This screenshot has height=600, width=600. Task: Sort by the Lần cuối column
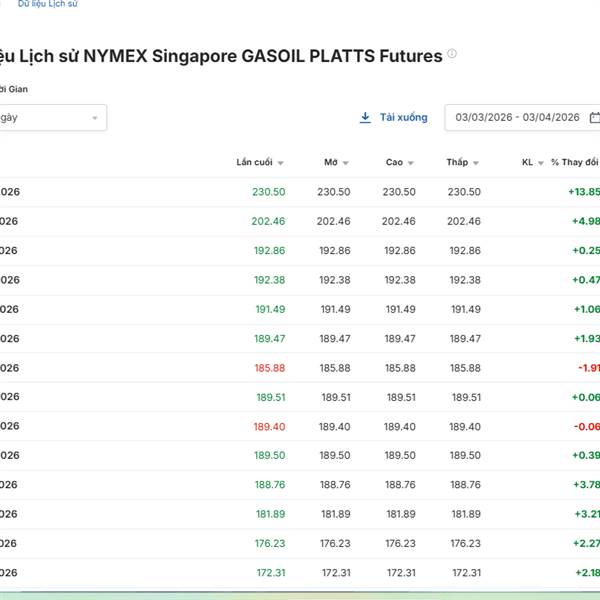point(259,162)
